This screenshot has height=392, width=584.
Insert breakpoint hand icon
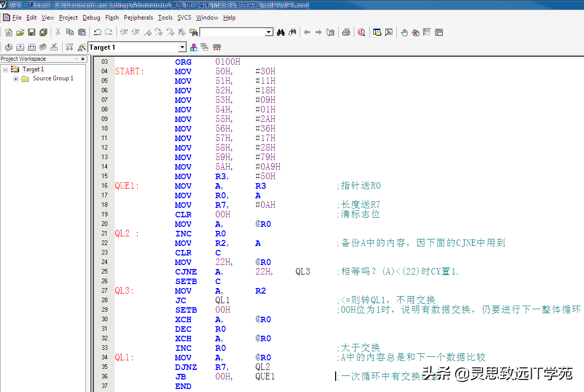tap(404, 33)
